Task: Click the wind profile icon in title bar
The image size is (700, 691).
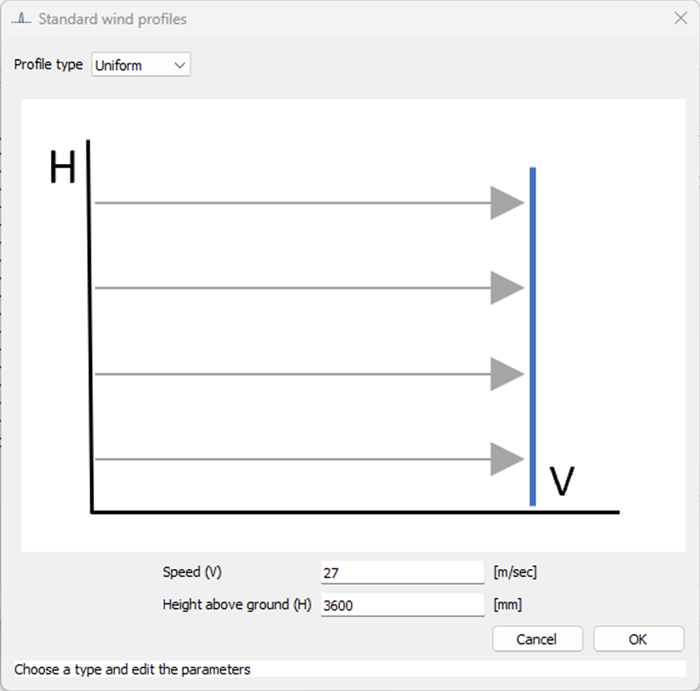Action: 22,19
